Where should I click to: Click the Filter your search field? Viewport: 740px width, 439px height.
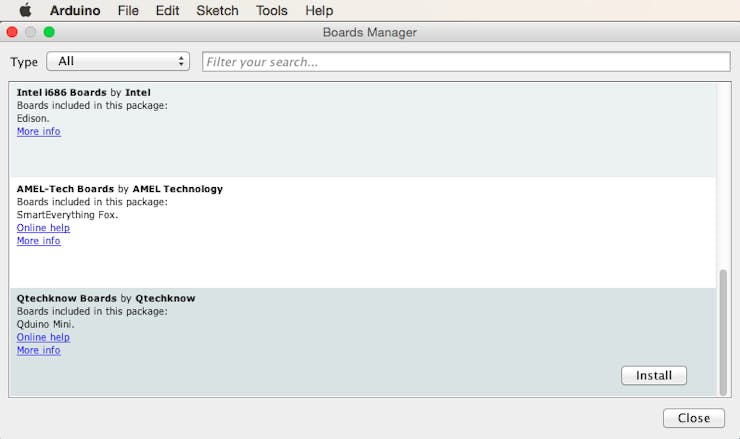click(x=466, y=62)
